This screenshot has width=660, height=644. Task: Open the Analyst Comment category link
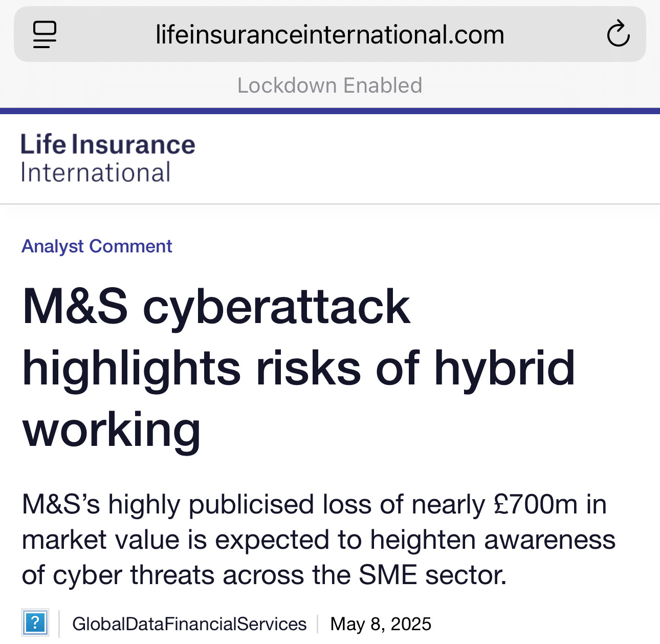click(x=97, y=246)
